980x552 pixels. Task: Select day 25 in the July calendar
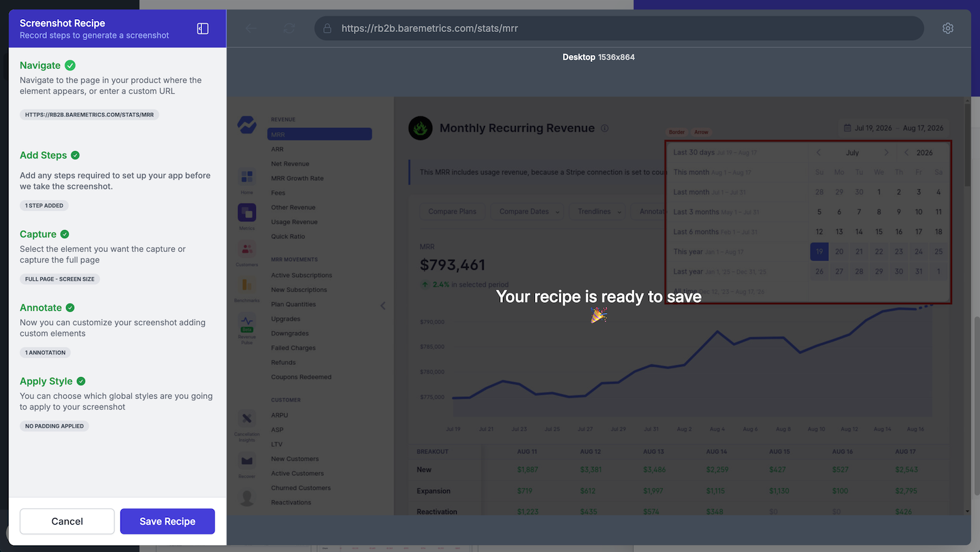coord(938,251)
